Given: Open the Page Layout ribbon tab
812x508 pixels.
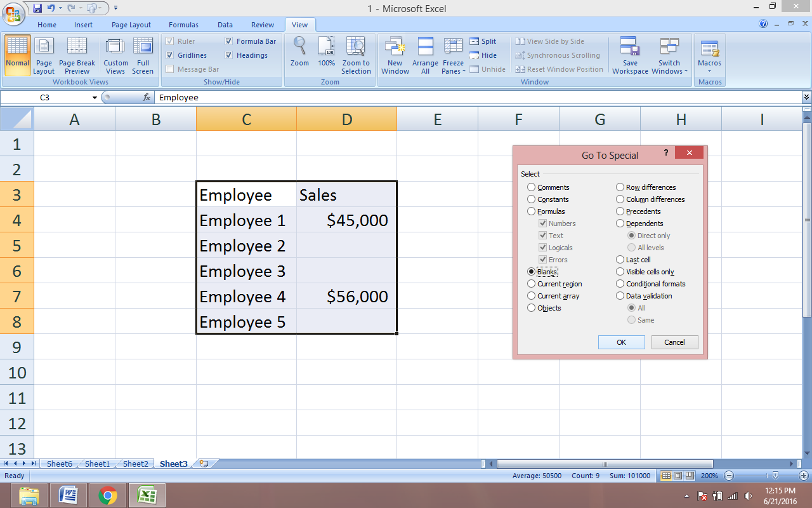Looking at the screenshot, I should [131, 25].
